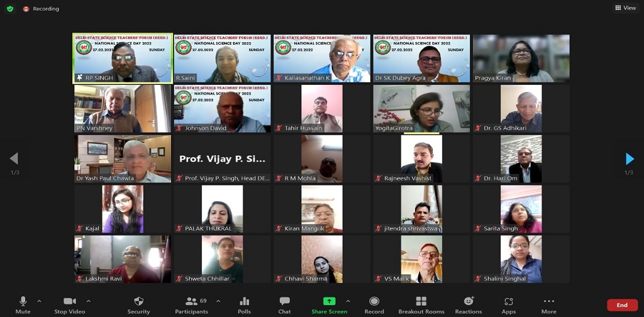Open the More options menu

548,306
